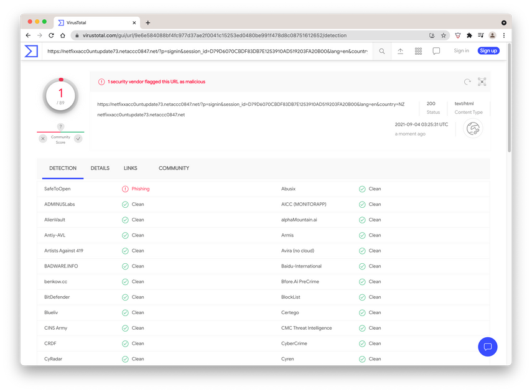Image resolution: width=532 pixels, height=392 pixels.
Task: Click the VirusTotal logo icon
Action: tap(30, 50)
